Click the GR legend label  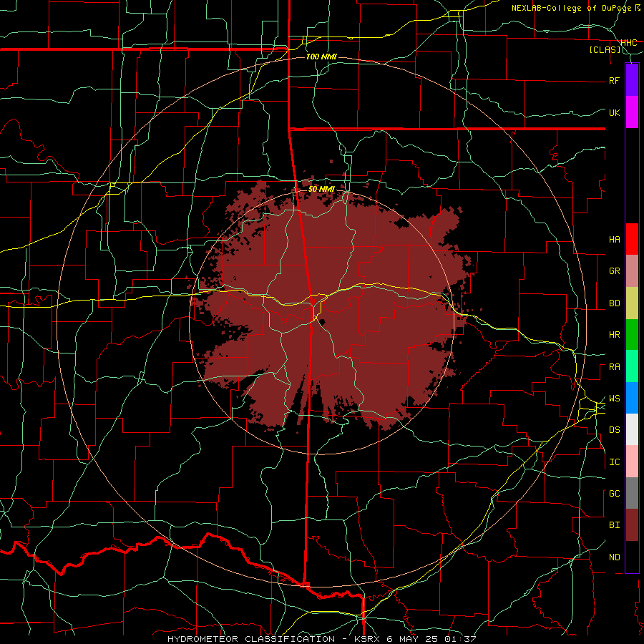(x=614, y=271)
